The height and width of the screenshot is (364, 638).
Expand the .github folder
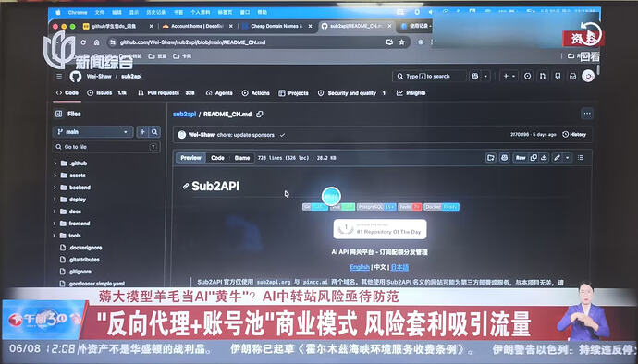tap(55, 164)
